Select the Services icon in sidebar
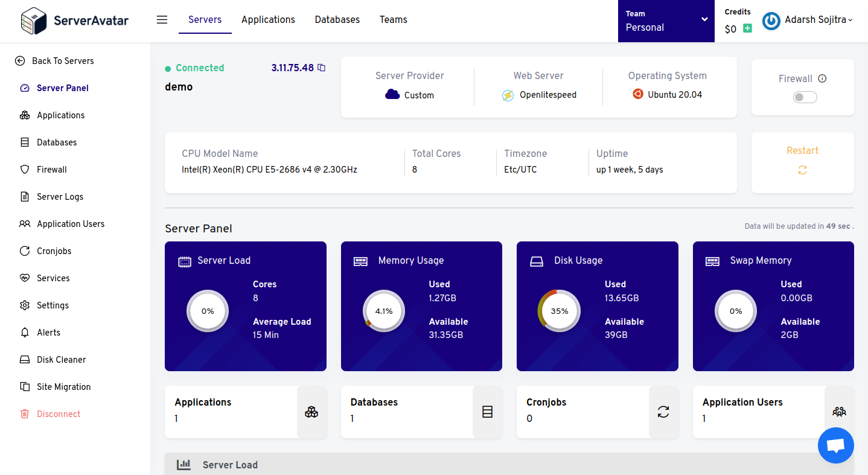The width and height of the screenshot is (868, 475). 24,278
